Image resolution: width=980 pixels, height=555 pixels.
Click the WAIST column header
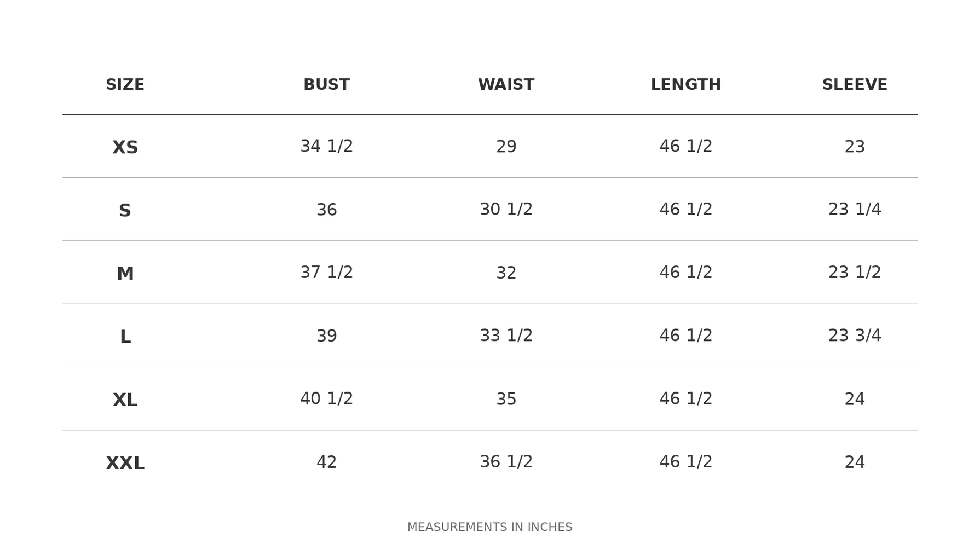(x=506, y=85)
